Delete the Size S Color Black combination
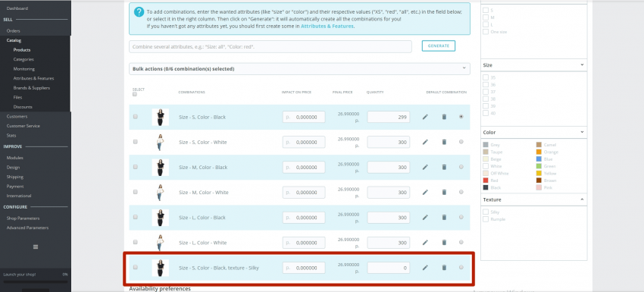 pos(444,117)
